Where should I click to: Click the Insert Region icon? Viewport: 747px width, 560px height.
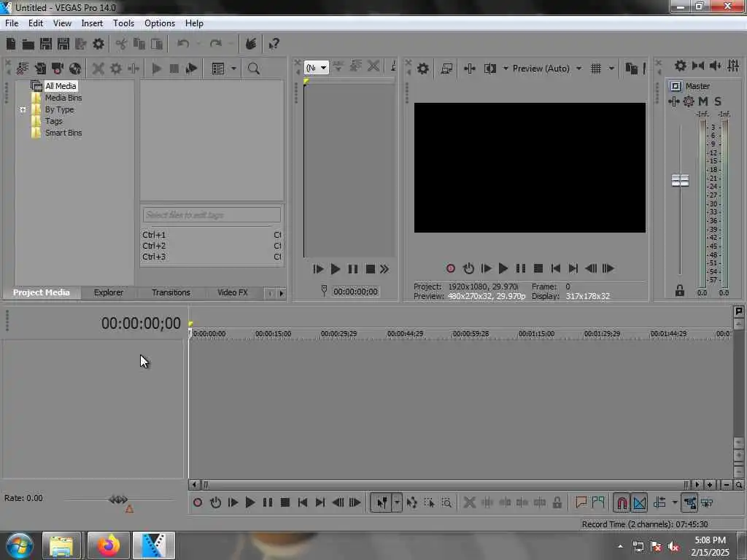click(598, 502)
